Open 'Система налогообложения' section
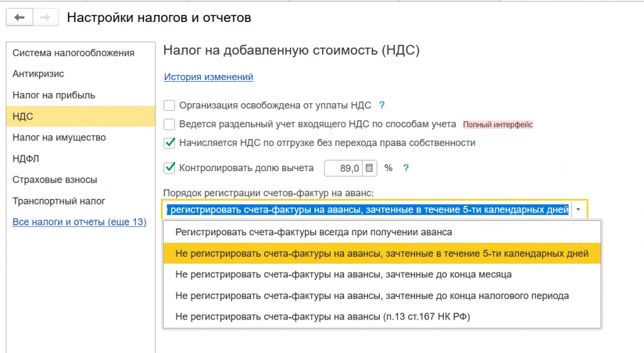The width and height of the screenshot is (644, 353). [x=74, y=53]
